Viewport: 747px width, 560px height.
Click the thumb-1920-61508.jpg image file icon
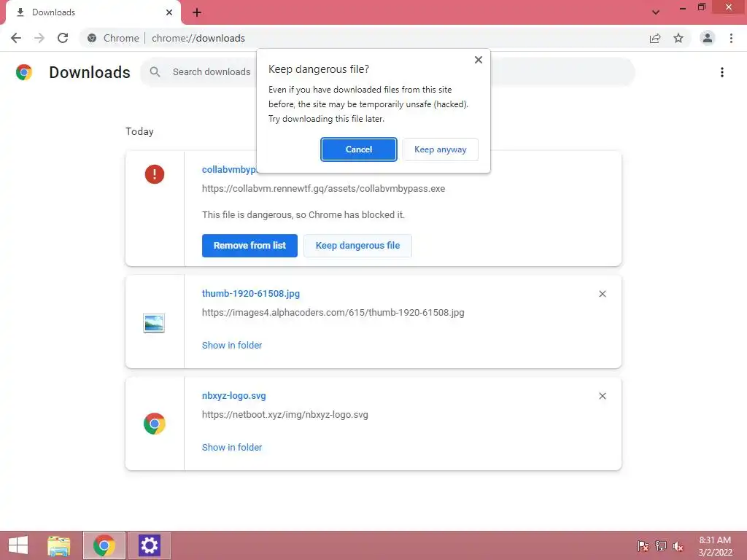point(154,323)
